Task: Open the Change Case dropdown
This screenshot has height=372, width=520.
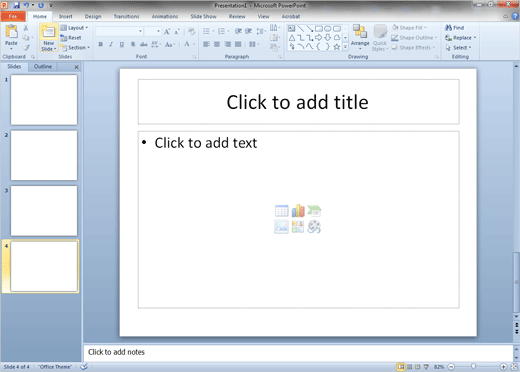Action: pyautogui.click(x=170, y=44)
